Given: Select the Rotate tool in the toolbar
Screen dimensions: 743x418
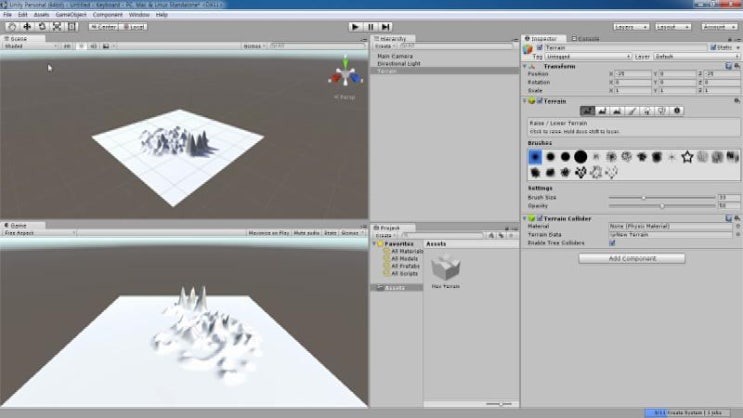Looking at the screenshot, I should [42, 27].
